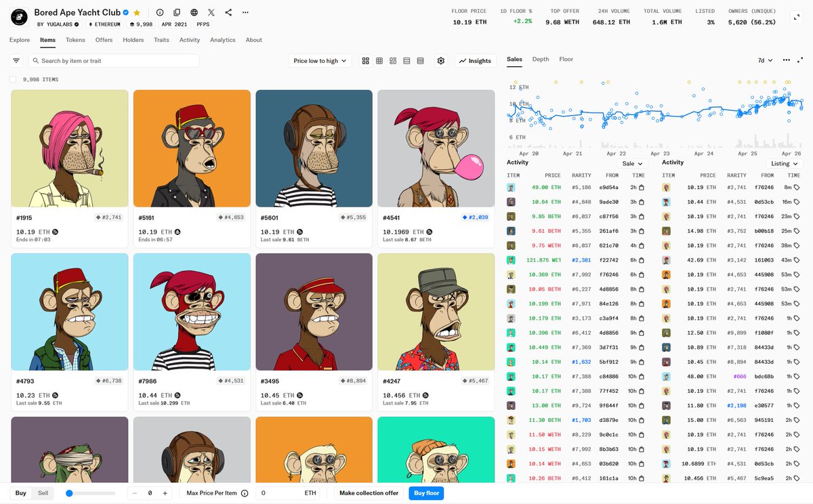The image size is (813, 504).
Task: Click seller address bdc68b
Action: (x=764, y=377)
